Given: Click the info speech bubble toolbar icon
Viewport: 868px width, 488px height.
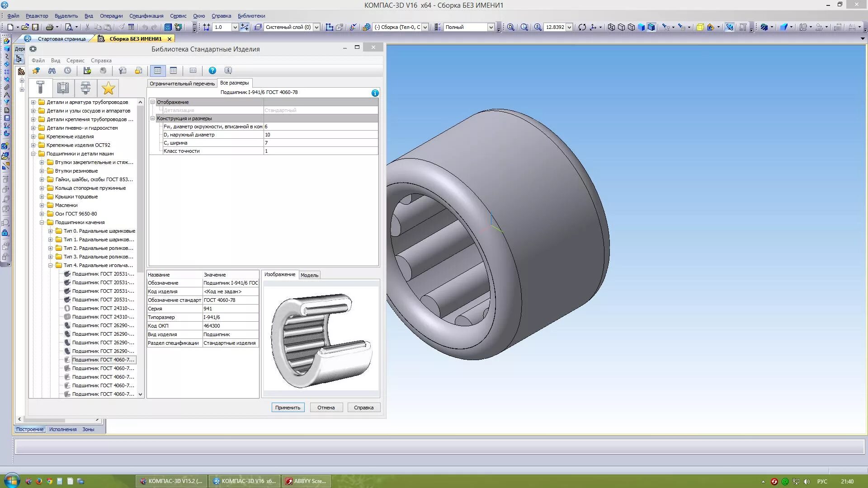Looking at the screenshot, I should 228,70.
